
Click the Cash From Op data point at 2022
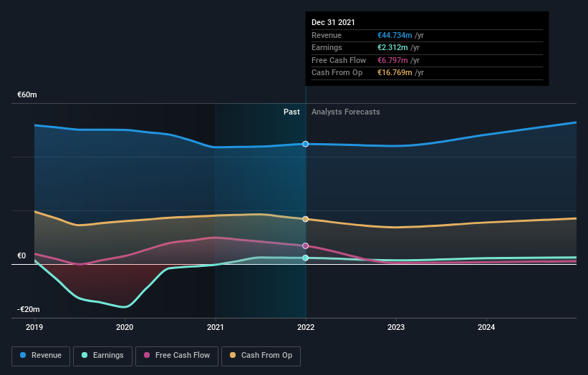tap(306, 219)
